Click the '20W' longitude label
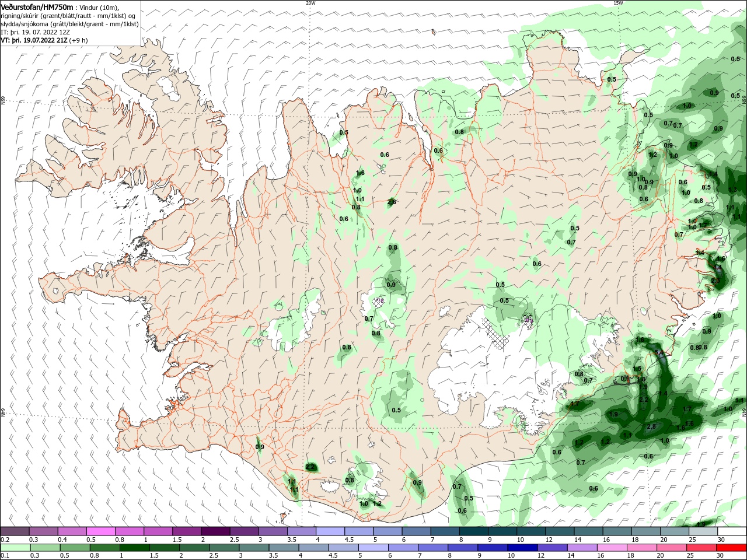 click(x=310, y=3)
